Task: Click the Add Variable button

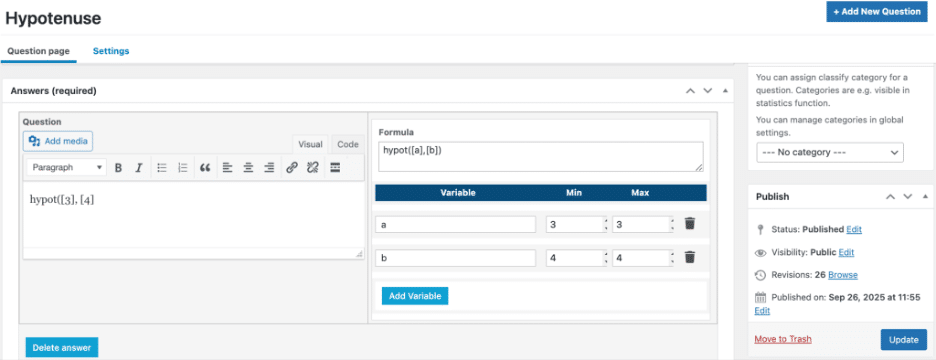Action: (x=415, y=296)
